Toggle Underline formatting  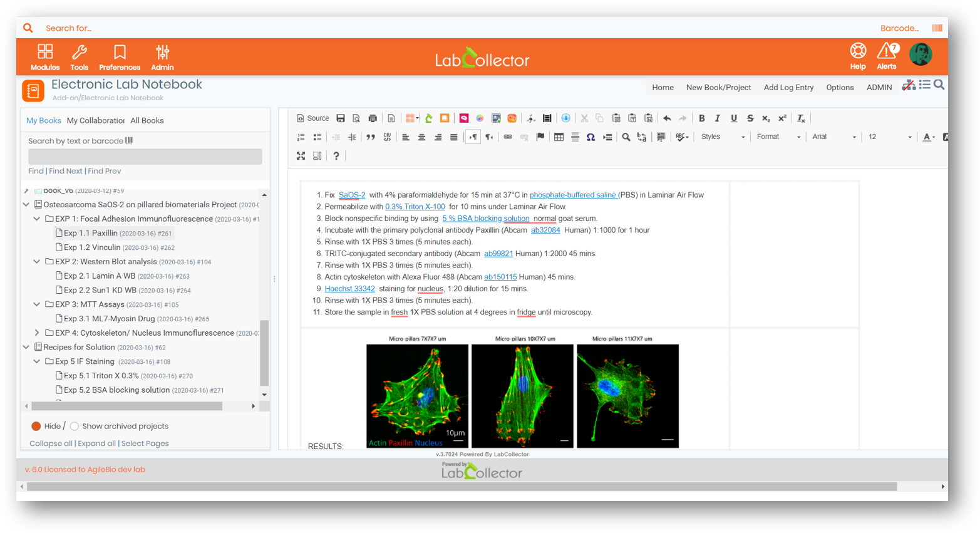(x=734, y=118)
